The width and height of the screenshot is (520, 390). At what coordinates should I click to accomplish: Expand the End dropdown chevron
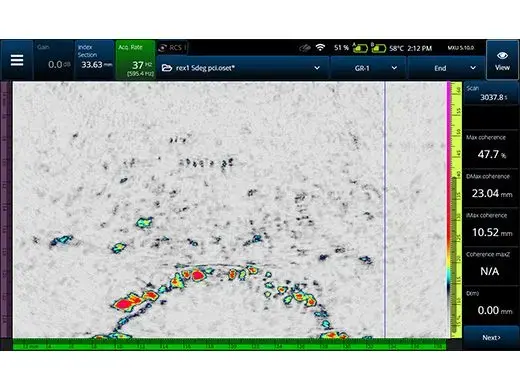click(x=473, y=68)
